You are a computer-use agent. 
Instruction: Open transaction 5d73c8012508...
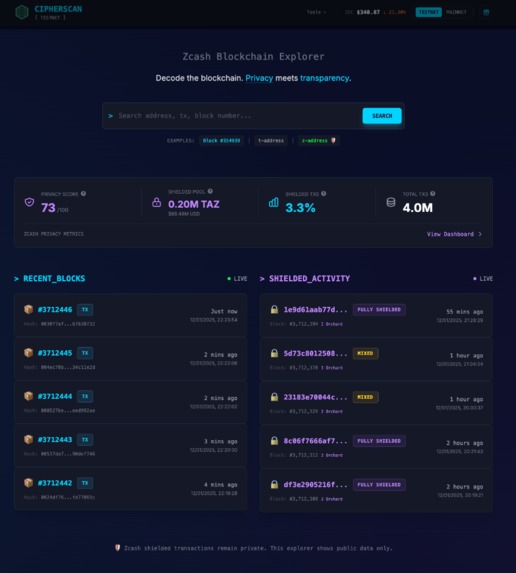point(315,353)
